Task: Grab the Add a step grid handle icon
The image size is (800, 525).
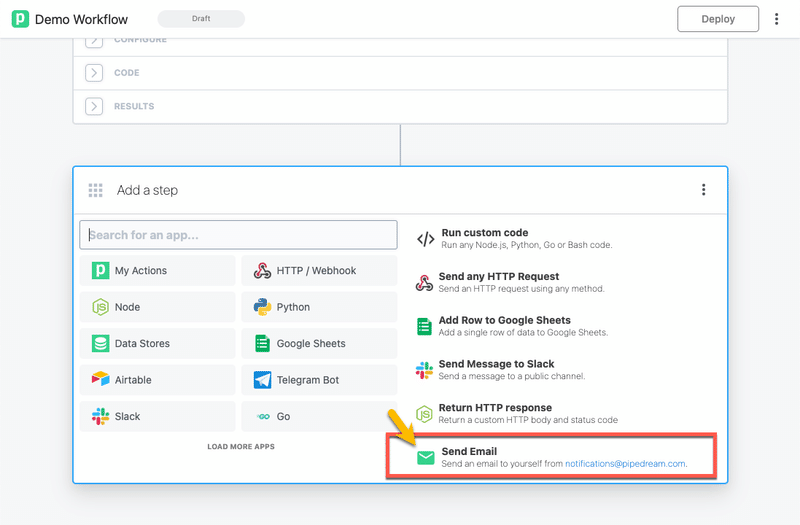Action: coord(95,190)
